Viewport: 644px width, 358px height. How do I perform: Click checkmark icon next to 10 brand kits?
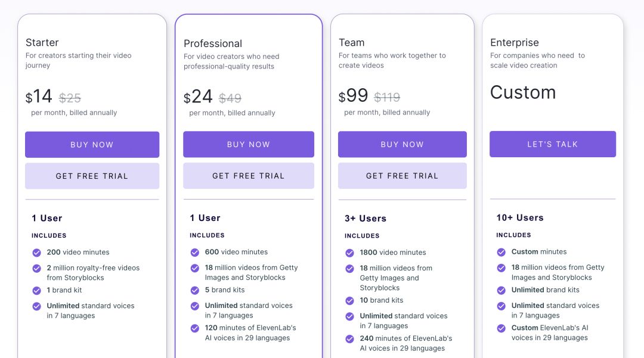[349, 301]
